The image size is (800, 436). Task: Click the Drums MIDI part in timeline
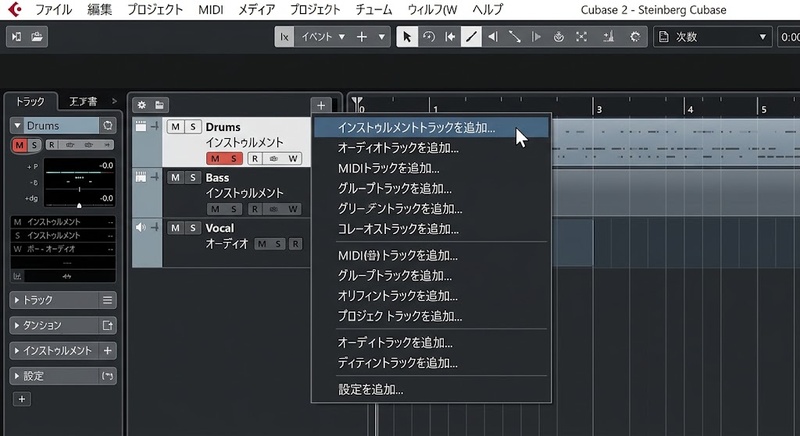pyautogui.click(x=675, y=142)
